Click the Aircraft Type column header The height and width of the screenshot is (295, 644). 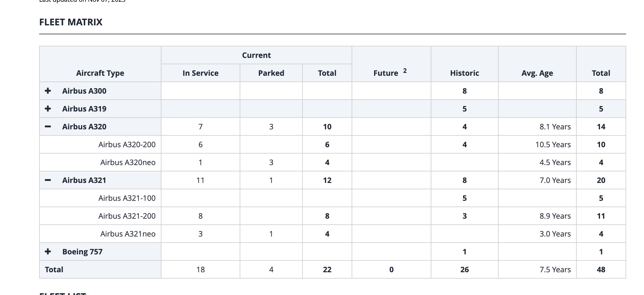(x=100, y=73)
